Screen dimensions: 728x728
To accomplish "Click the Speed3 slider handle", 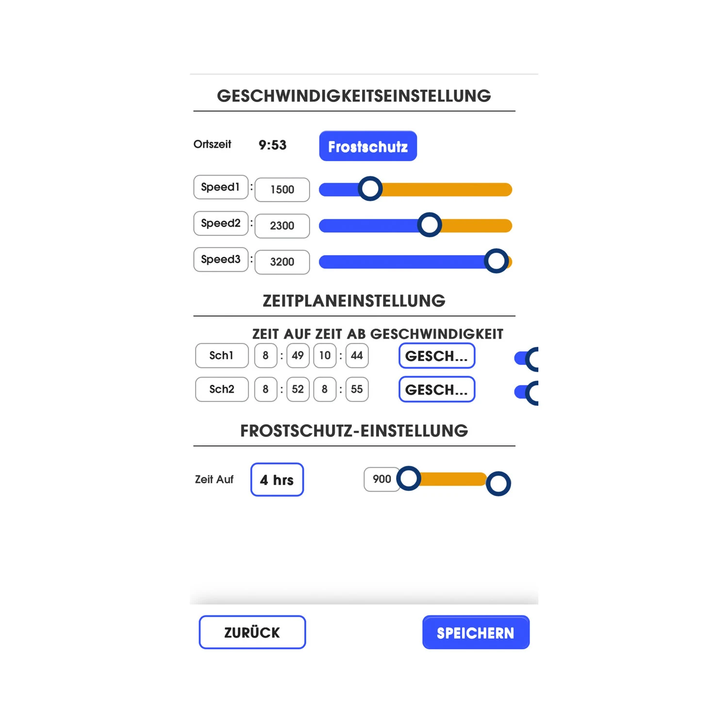I will coord(496,261).
